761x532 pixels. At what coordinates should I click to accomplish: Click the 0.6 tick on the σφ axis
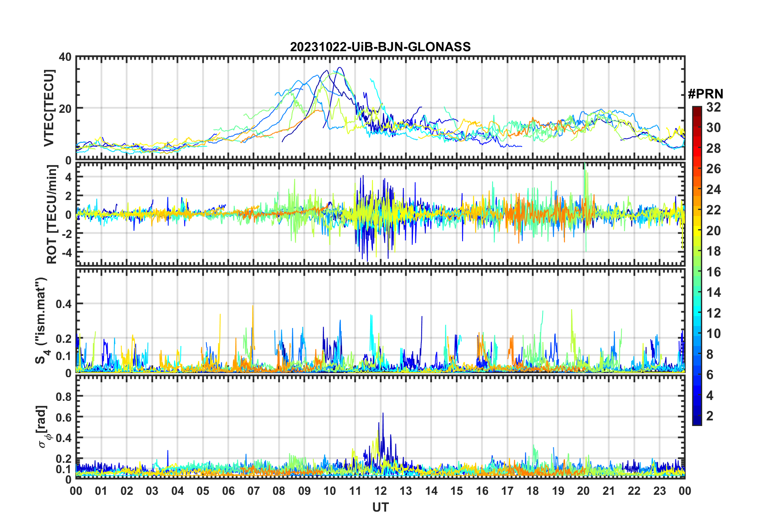(x=64, y=417)
